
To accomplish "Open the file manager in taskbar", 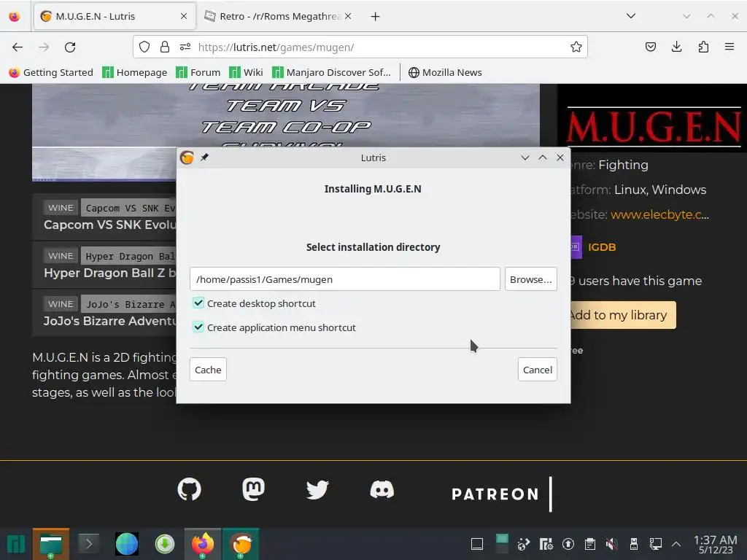I will (51, 544).
